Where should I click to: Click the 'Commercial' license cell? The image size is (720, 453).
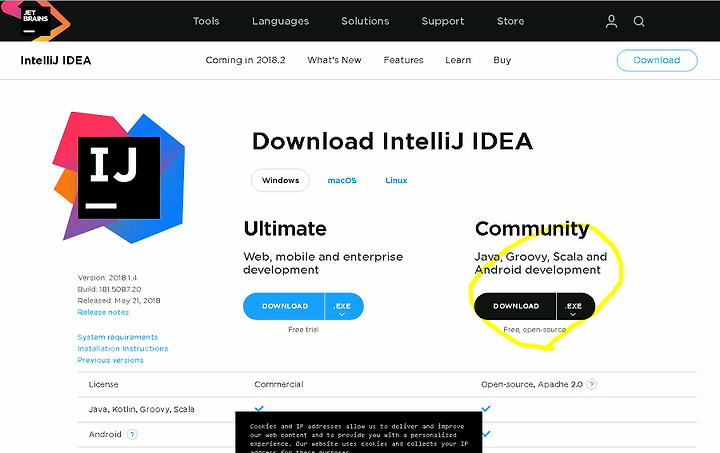[x=279, y=385]
